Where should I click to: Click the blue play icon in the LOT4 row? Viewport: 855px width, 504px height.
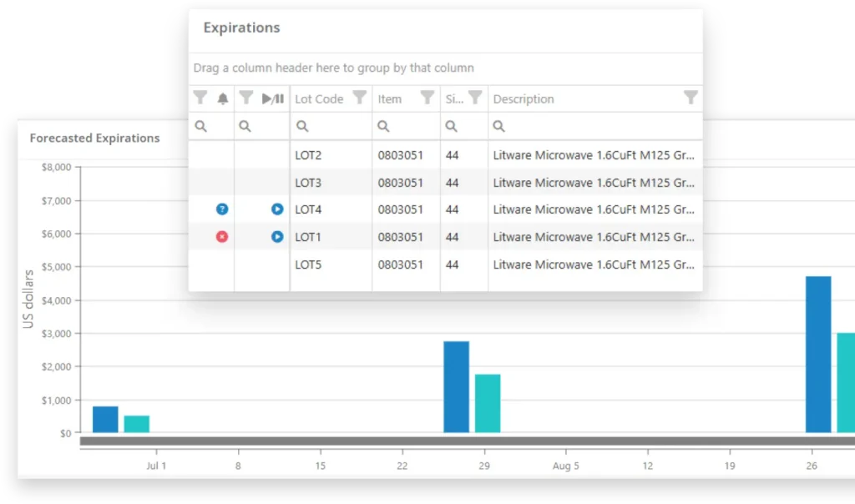click(x=277, y=209)
